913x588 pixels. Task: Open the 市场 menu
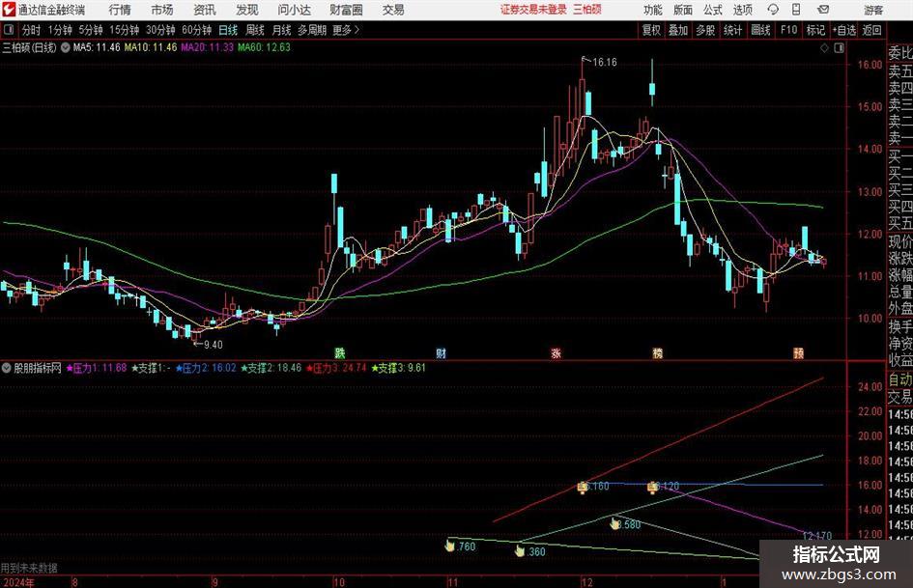[x=162, y=10]
